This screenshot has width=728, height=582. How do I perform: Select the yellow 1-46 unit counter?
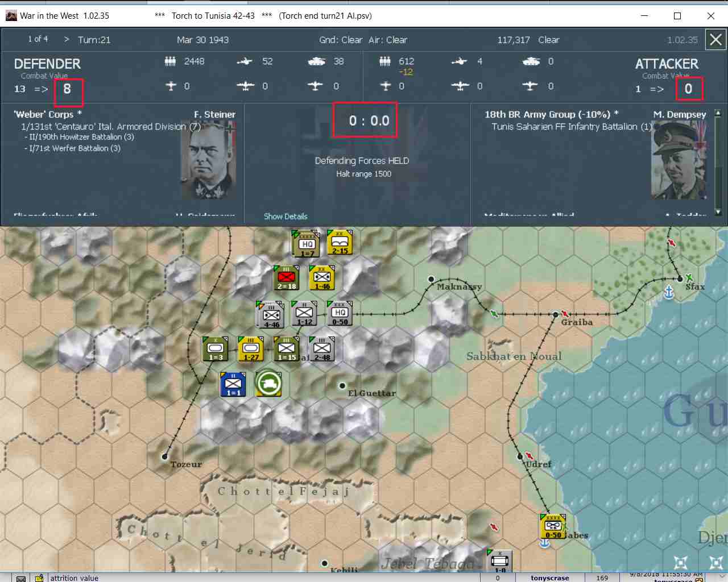[322, 278]
